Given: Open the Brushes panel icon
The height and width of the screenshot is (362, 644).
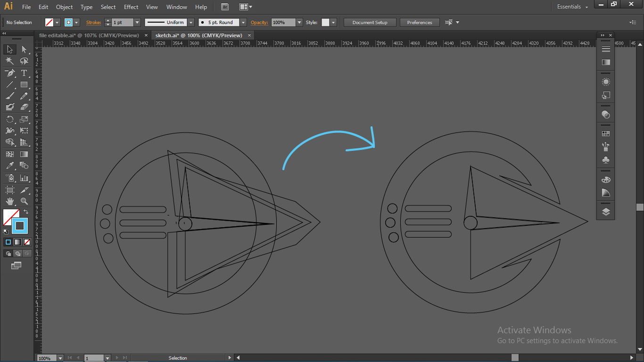Looking at the screenshot, I should tap(606, 147).
